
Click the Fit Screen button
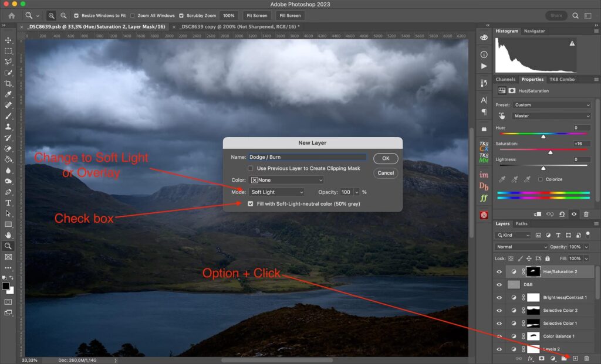point(256,15)
